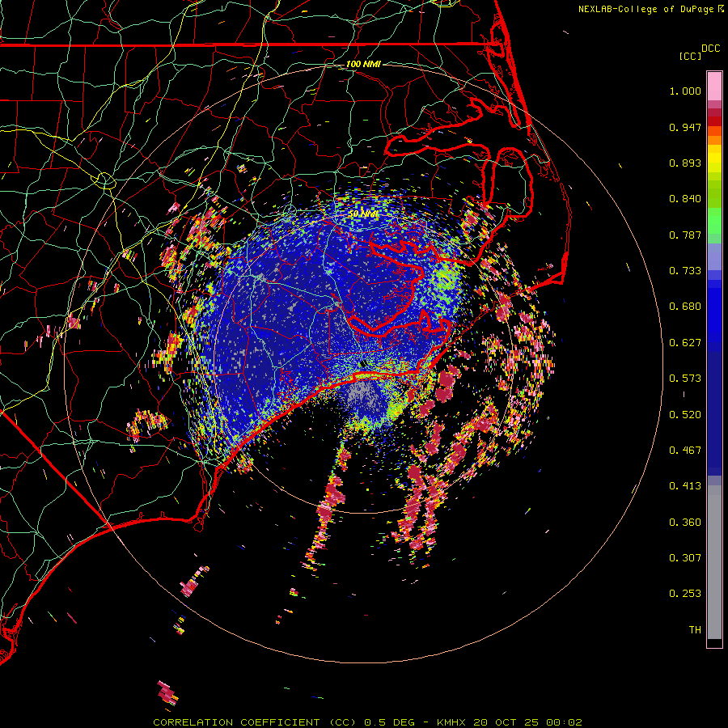
Task: Click the CORRELATION COEFFICIENT caption words
Action: tap(236, 722)
